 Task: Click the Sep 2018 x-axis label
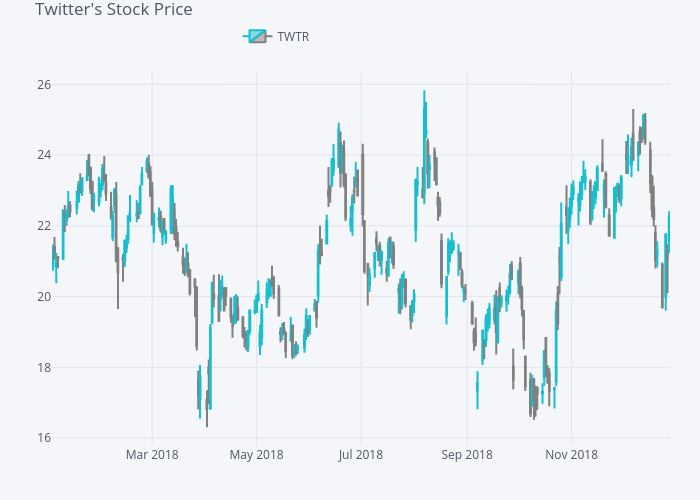(x=466, y=455)
